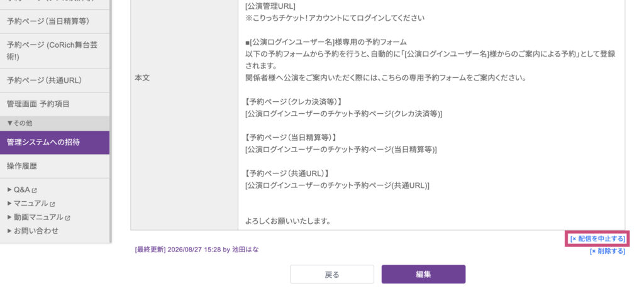
Task: Click the 戻る button
Action: [332, 274]
